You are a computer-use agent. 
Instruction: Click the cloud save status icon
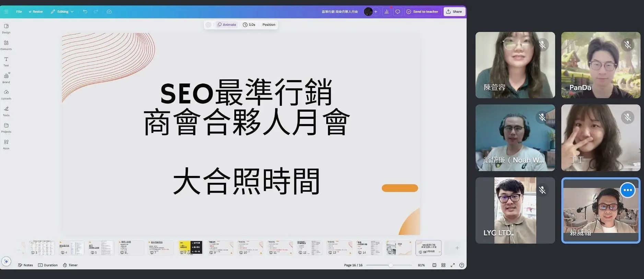coord(109,12)
